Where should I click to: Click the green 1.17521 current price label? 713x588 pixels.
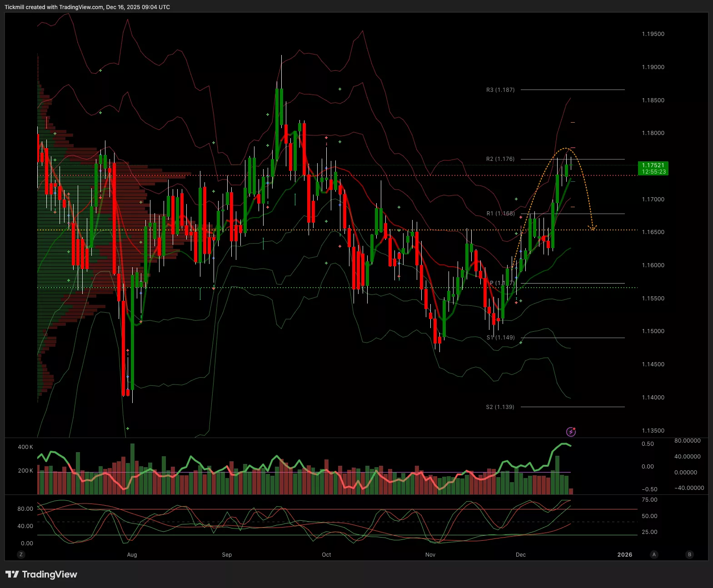[653, 168]
